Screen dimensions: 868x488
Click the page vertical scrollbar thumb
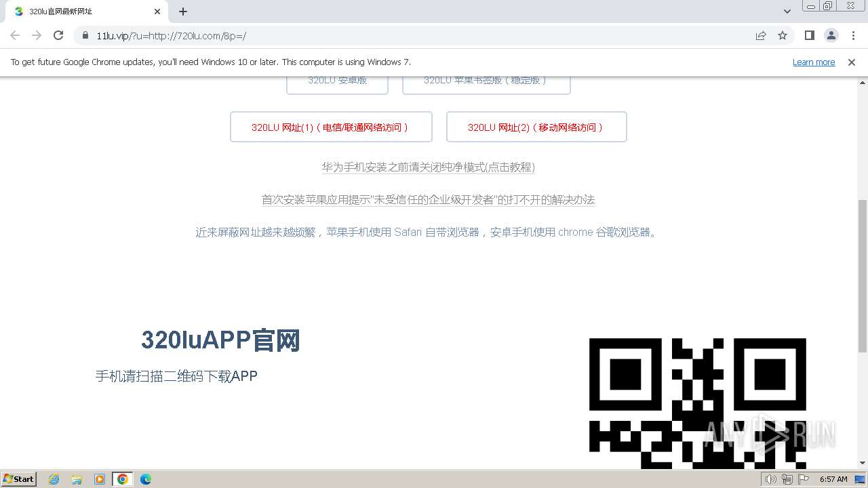(x=863, y=276)
